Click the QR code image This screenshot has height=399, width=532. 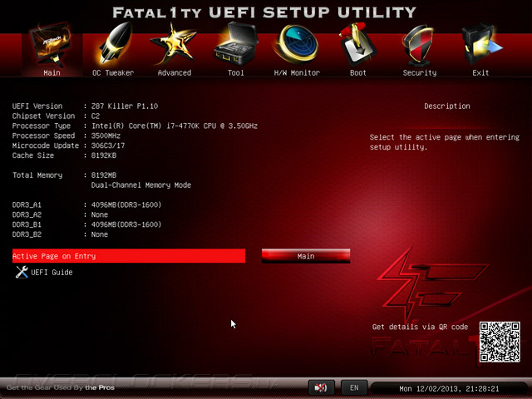[500, 342]
